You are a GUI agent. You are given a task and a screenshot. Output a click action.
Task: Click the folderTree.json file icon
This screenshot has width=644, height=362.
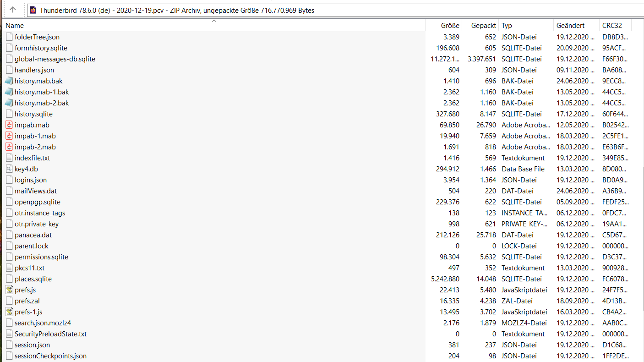[x=9, y=37]
